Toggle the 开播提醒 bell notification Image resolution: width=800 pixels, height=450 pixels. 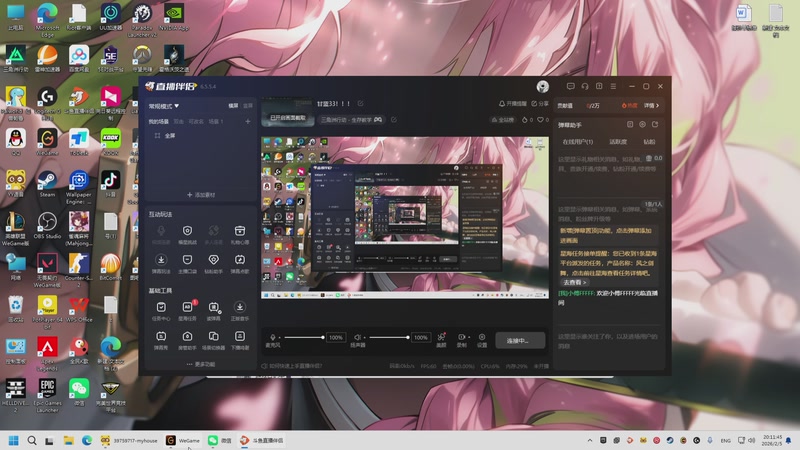(512, 104)
